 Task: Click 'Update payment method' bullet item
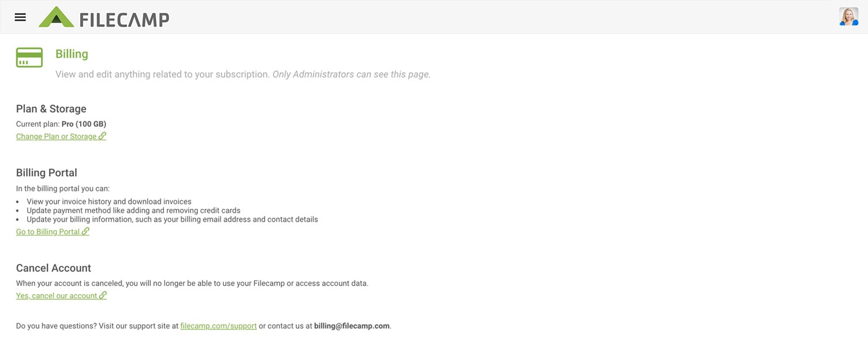tap(133, 211)
